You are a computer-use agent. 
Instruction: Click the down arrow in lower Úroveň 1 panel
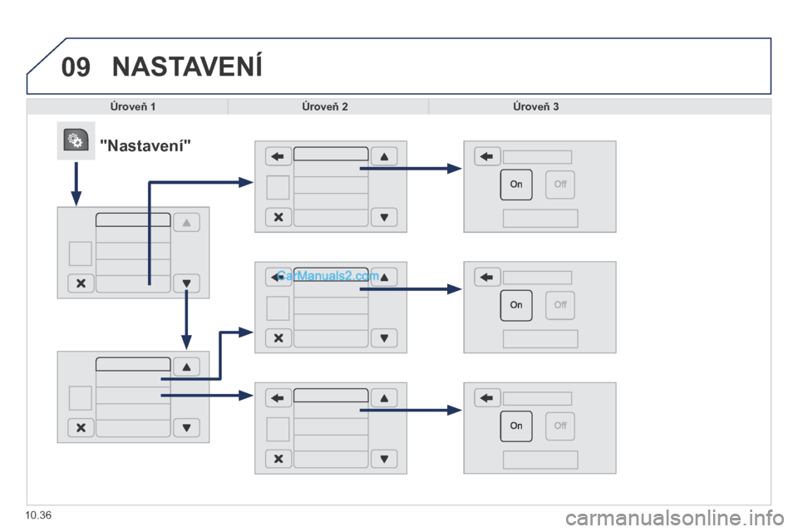(187, 427)
